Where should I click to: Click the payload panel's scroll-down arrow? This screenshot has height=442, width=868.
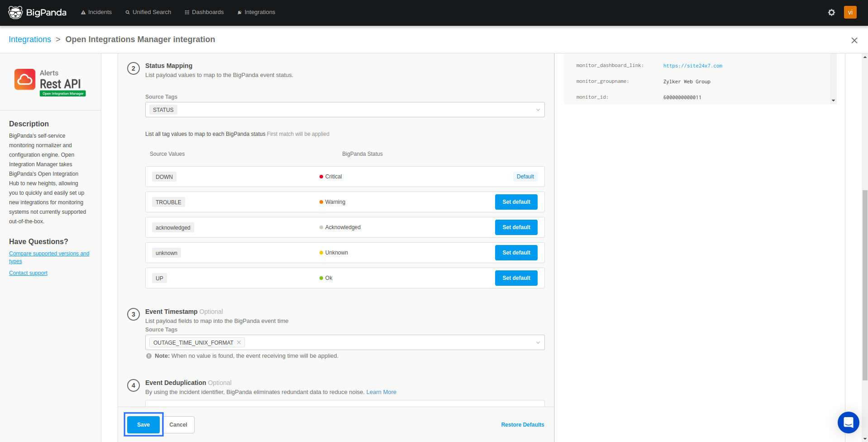pyautogui.click(x=833, y=100)
